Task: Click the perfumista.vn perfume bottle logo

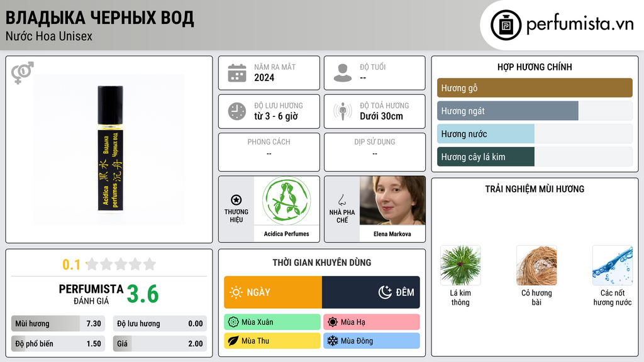Action: click(x=506, y=25)
